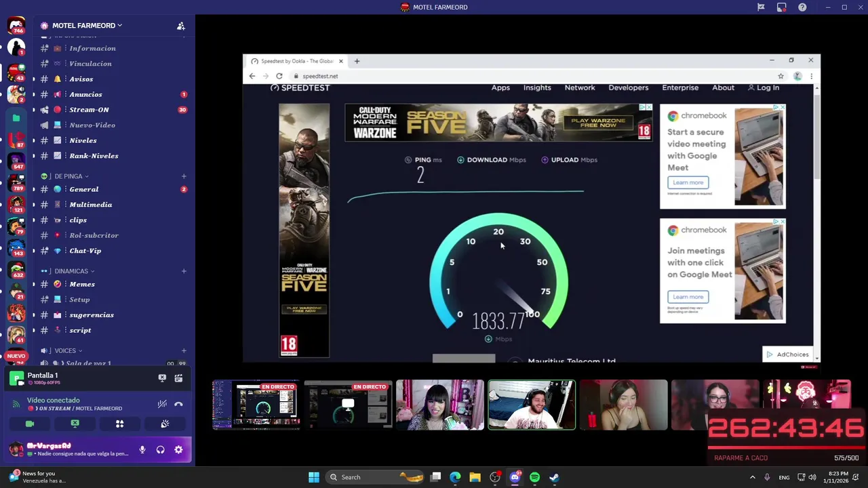Go back in the shared browser

[x=252, y=76]
